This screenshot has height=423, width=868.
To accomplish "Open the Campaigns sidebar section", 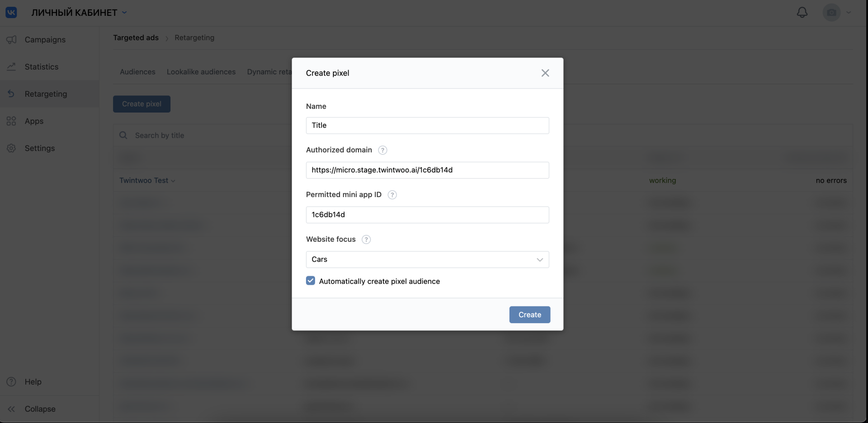I will [45, 40].
